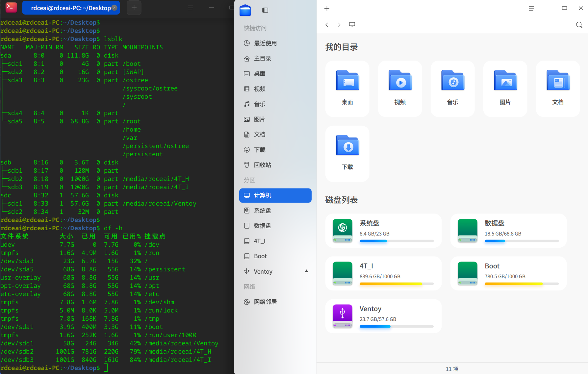Click the 4T_I disk usage bar
The image size is (588, 374).
396,284
